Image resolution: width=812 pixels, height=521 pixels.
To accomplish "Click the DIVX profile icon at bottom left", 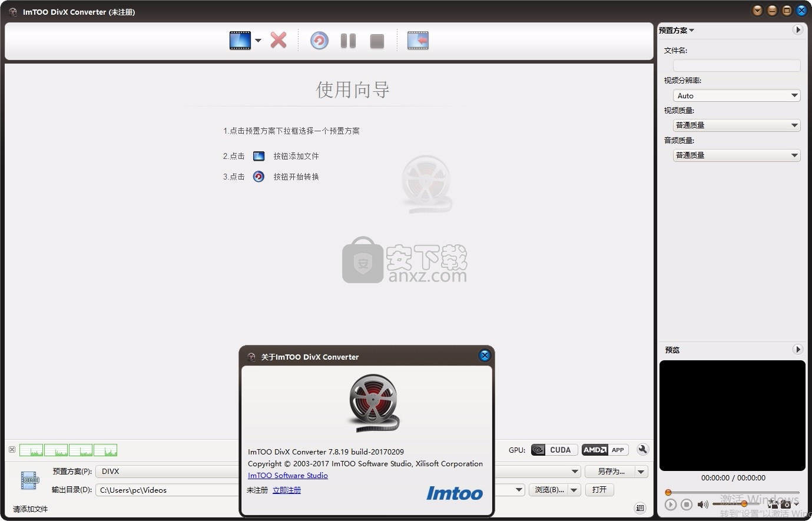I will (x=29, y=480).
